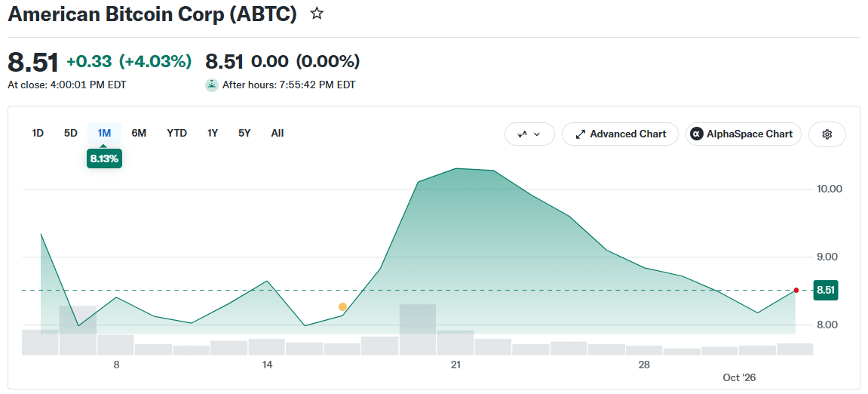
Task: Select the 5D time range
Action: click(x=70, y=133)
